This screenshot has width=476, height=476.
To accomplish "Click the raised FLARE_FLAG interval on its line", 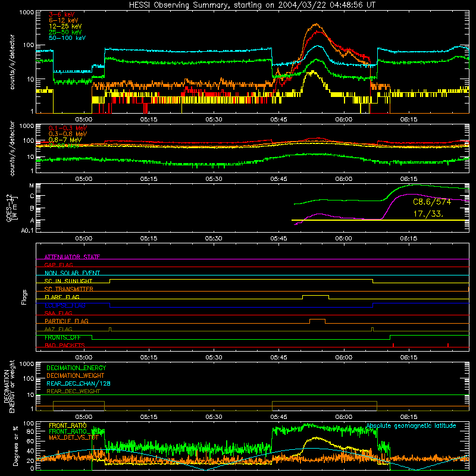I will click(316, 295).
